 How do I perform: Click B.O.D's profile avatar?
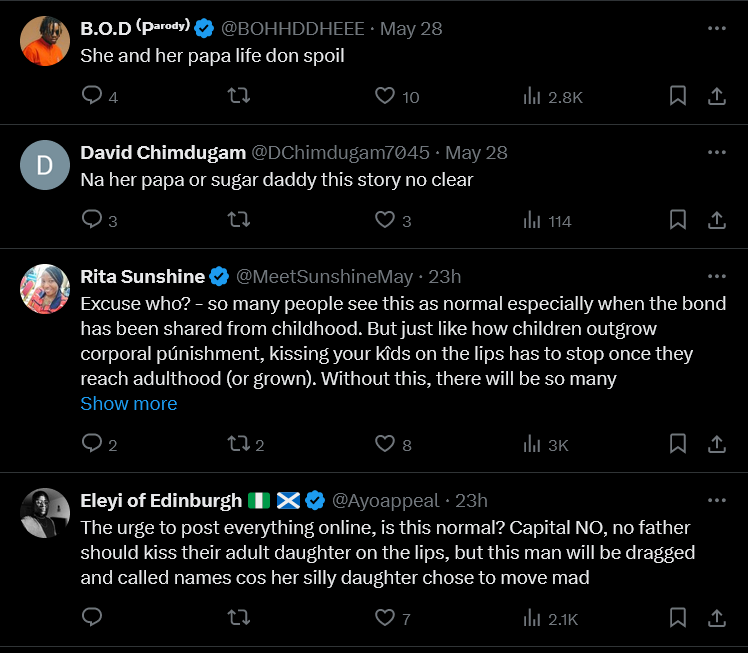(45, 41)
